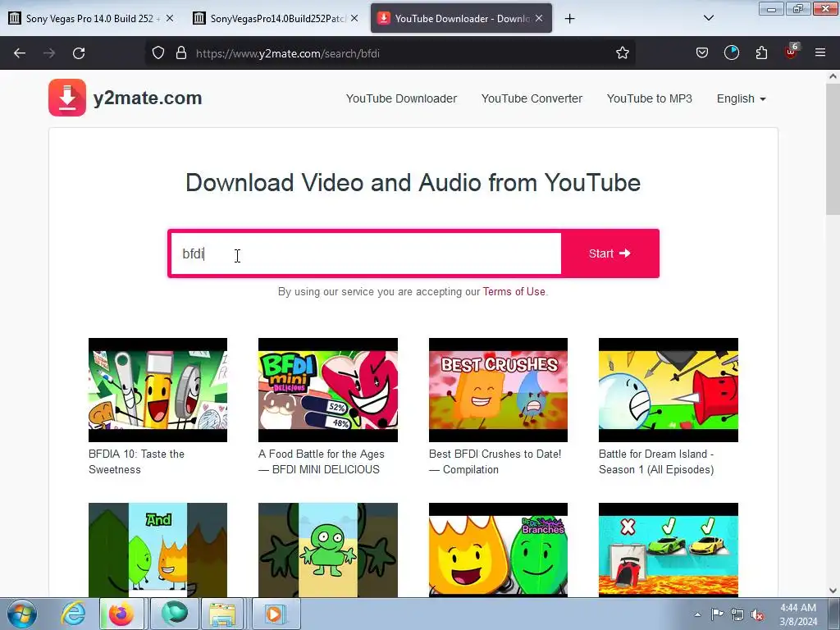Close the YouTube Downloader tab

pos(539,18)
